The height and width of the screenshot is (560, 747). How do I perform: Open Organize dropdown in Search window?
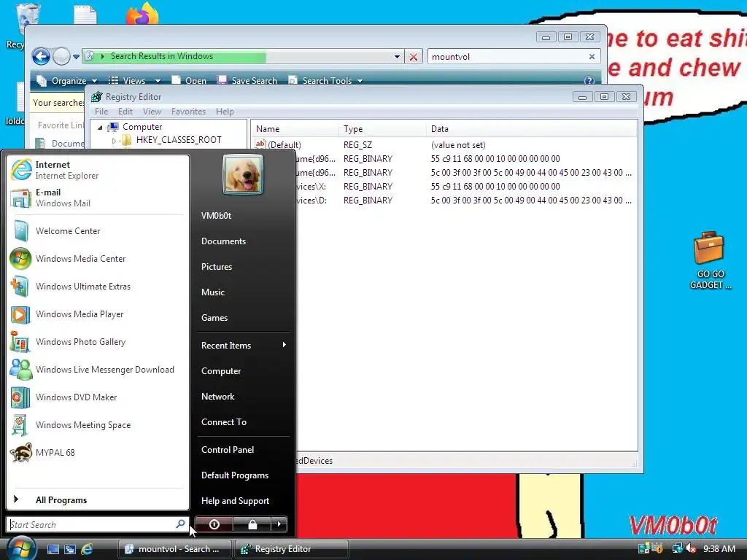67,80
